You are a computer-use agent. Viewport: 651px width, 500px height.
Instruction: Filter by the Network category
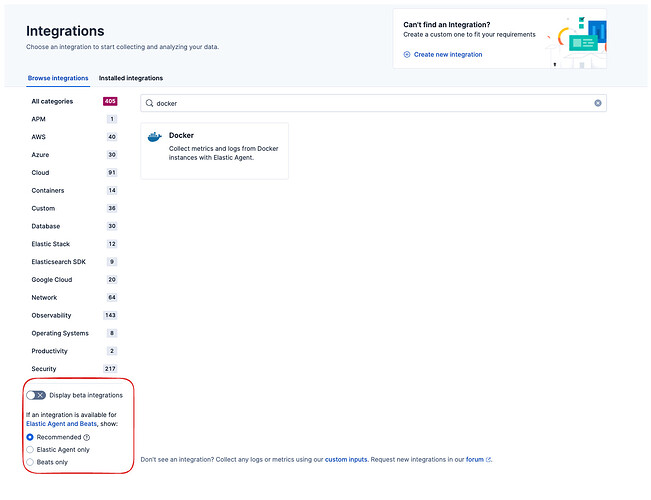click(74, 298)
